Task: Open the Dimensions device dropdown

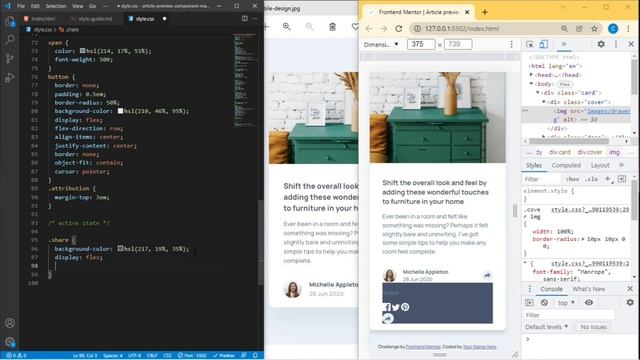Action: (381, 44)
